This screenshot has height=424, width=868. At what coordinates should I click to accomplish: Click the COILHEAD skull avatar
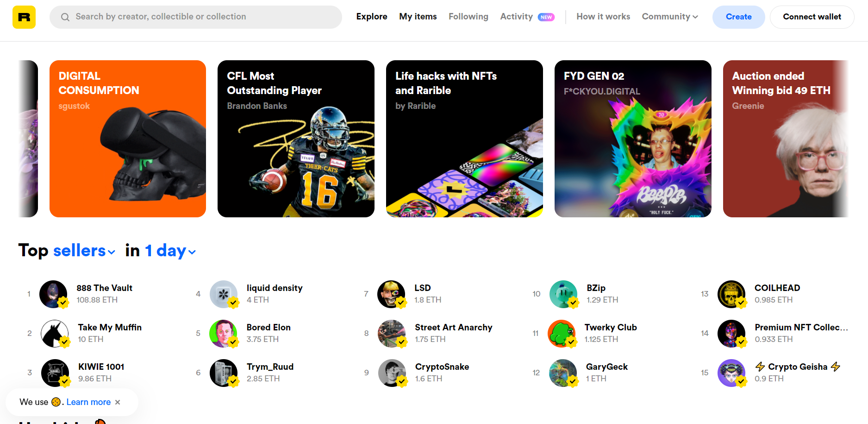(x=731, y=294)
